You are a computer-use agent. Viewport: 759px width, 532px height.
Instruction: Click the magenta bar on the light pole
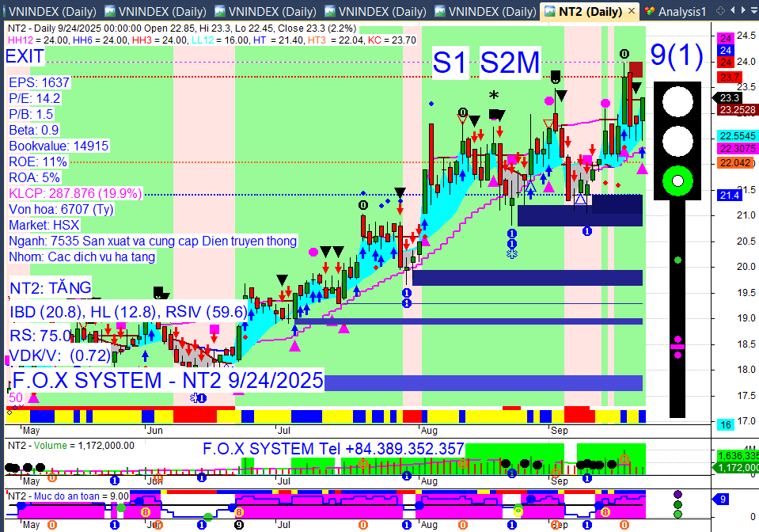[x=677, y=347]
